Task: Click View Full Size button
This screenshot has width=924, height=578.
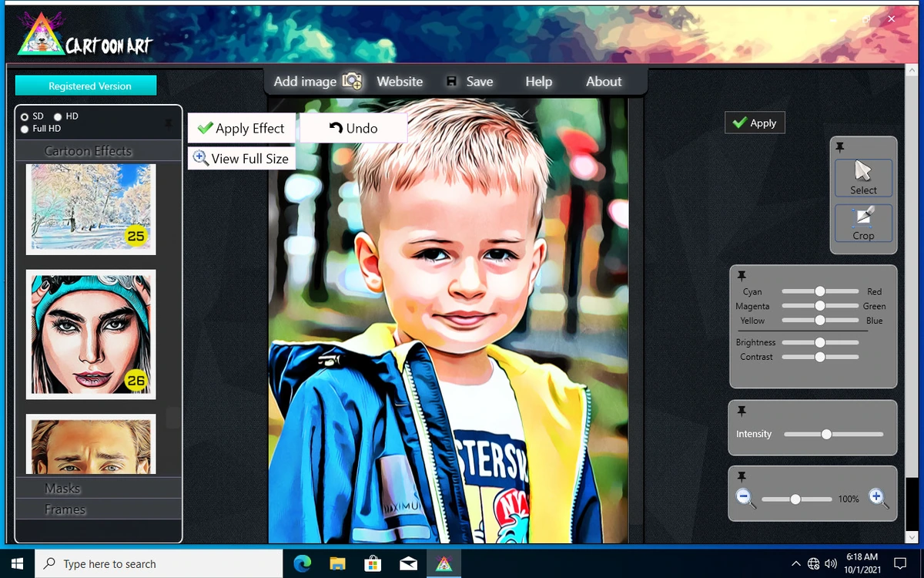Action: 242,158
